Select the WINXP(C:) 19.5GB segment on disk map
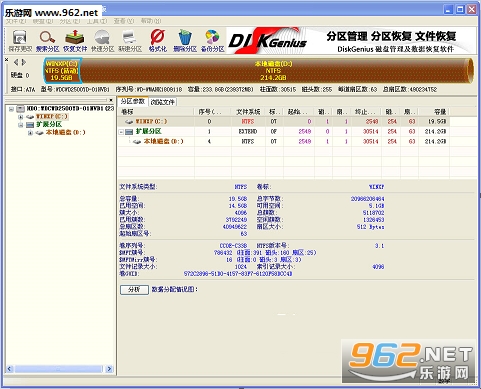481x389 pixels. click(62, 71)
